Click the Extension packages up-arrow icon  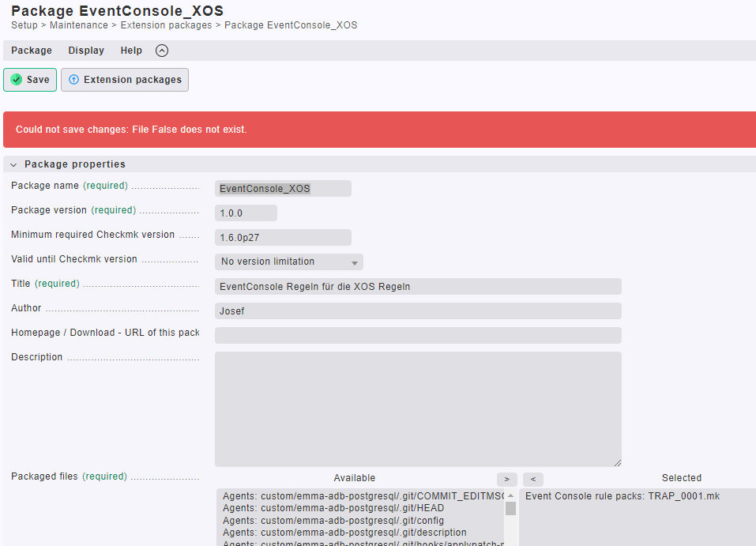[74, 80]
